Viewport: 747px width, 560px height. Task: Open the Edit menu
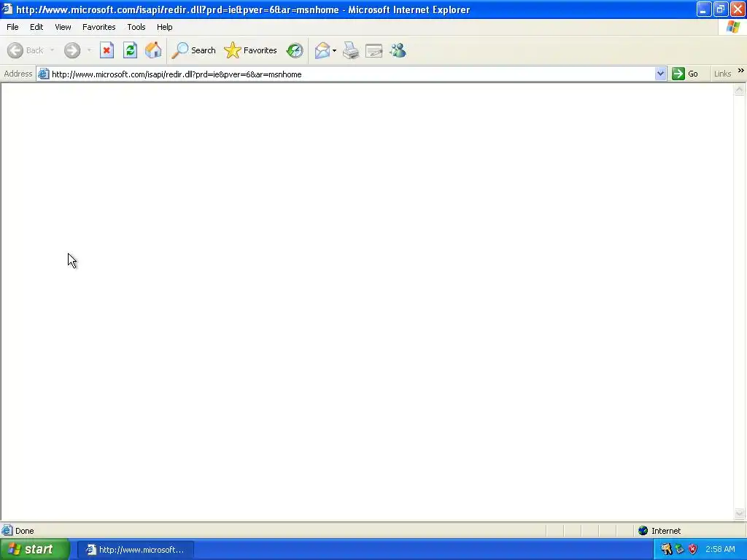click(x=36, y=27)
